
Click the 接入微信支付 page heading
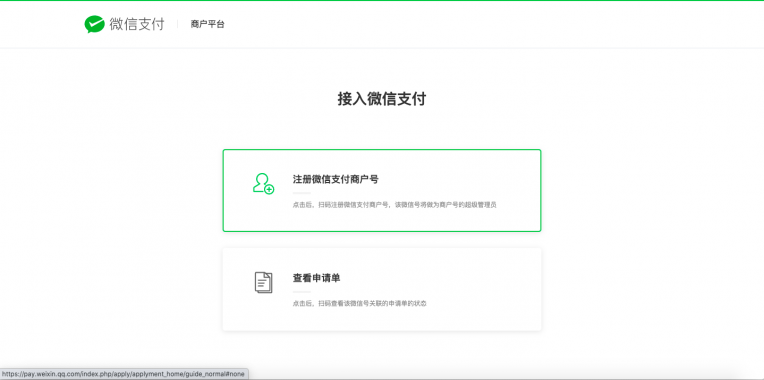coord(382,99)
